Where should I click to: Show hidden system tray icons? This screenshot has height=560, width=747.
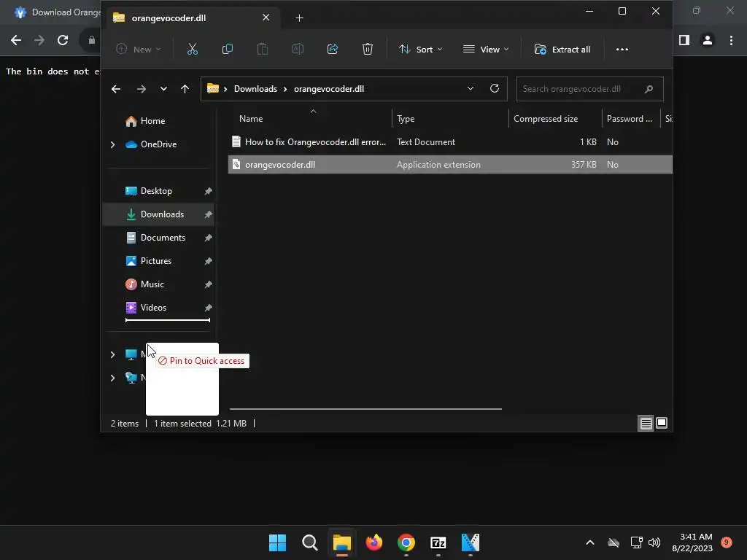click(x=589, y=542)
